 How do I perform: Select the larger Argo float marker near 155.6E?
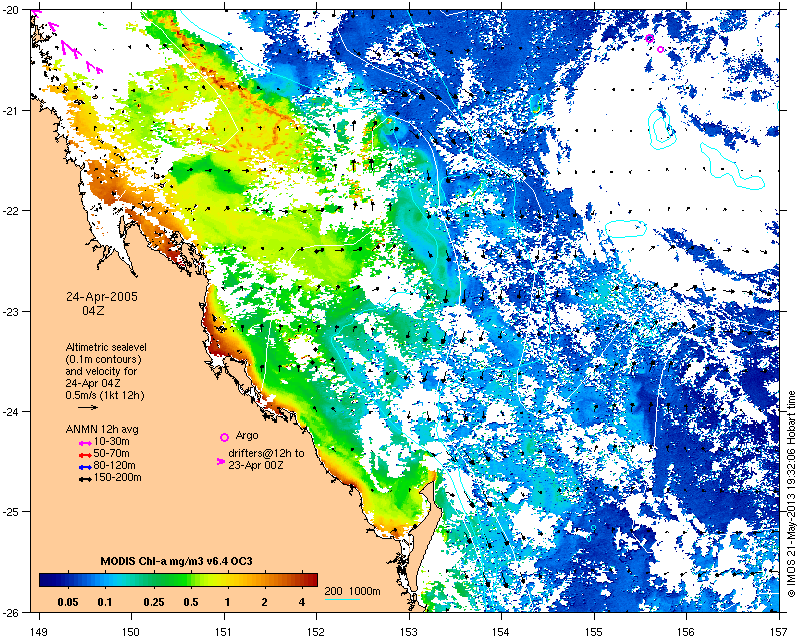(x=649, y=38)
